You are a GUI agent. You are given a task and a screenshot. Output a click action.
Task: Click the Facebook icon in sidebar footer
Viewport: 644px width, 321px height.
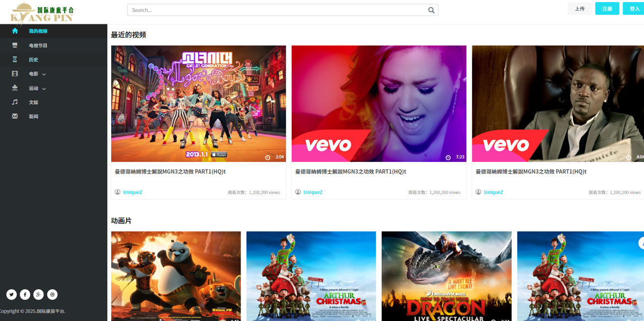(25, 294)
